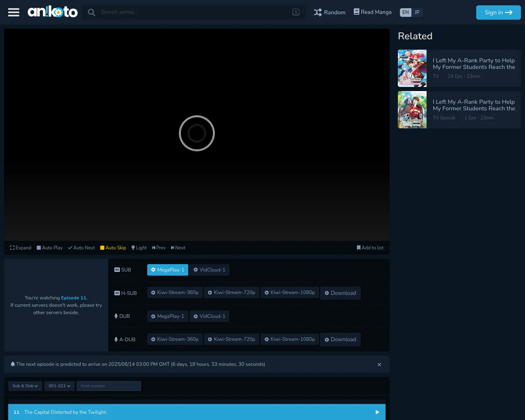
Task: Skip to the next episode
Action: click(x=178, y=248)
